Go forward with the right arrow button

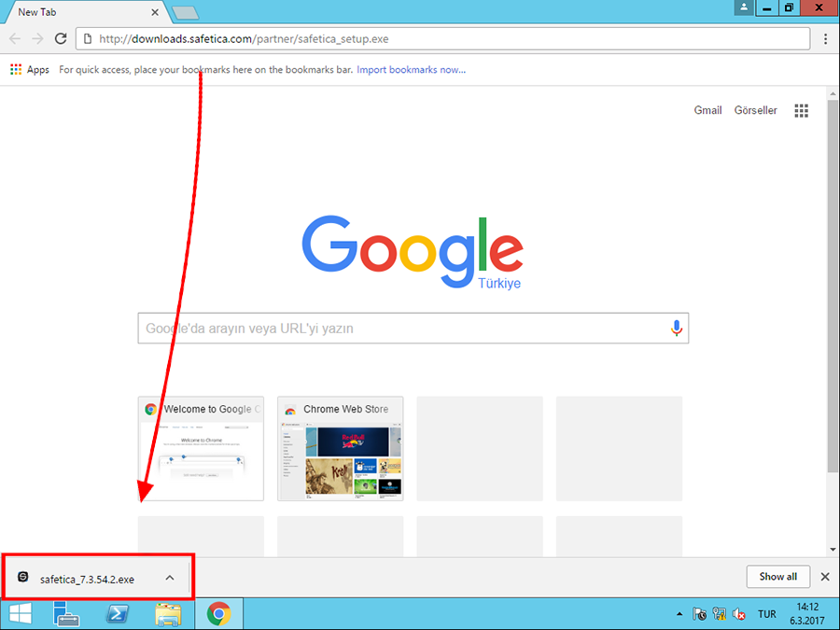(37, 38)
